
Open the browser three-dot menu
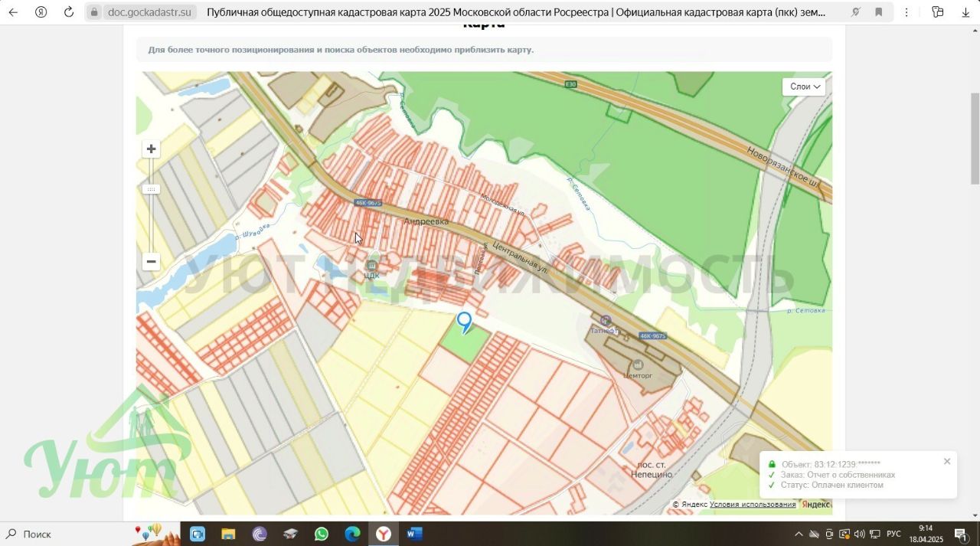tap(907, 12)
